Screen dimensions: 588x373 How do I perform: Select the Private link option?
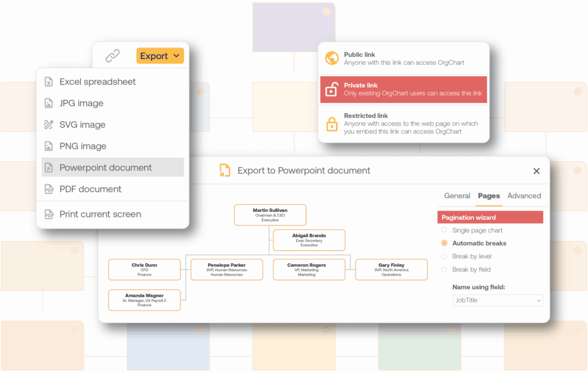click(x=403, y=89)
